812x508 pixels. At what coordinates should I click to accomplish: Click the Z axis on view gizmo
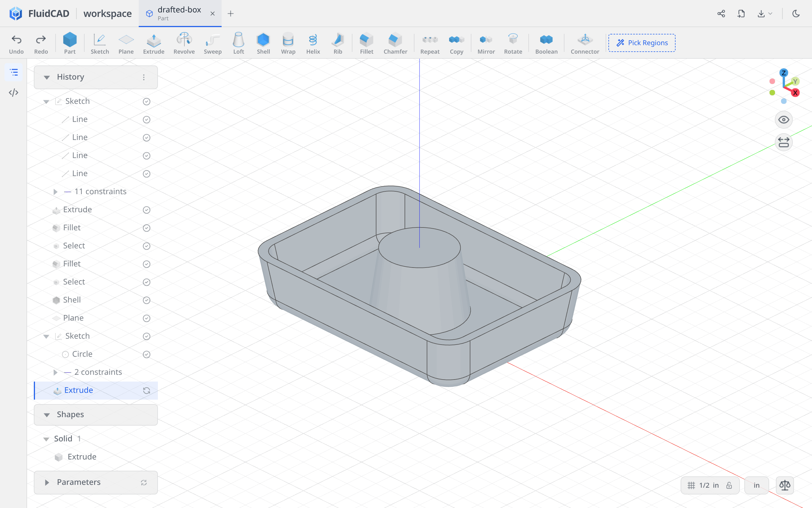(784, 73)
